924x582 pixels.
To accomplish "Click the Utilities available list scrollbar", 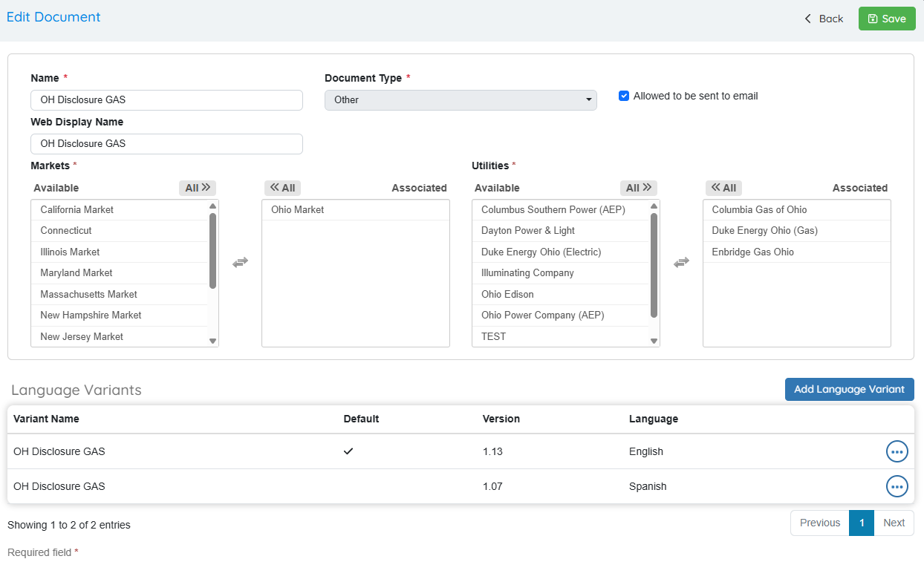I will pos(654,265).
